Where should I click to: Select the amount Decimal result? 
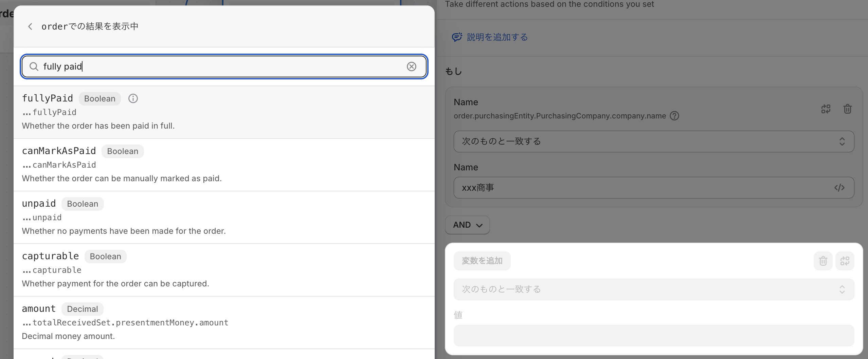pos(224,323)
